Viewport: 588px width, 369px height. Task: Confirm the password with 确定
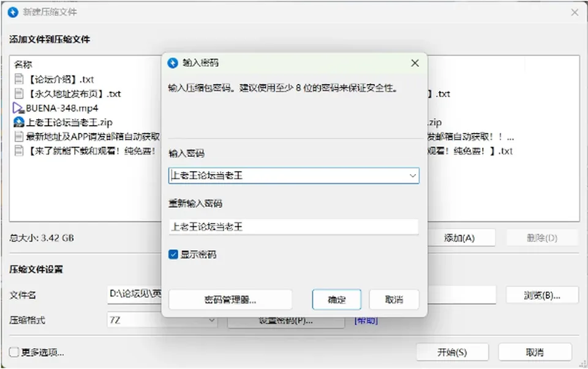[x=337, y=300]
